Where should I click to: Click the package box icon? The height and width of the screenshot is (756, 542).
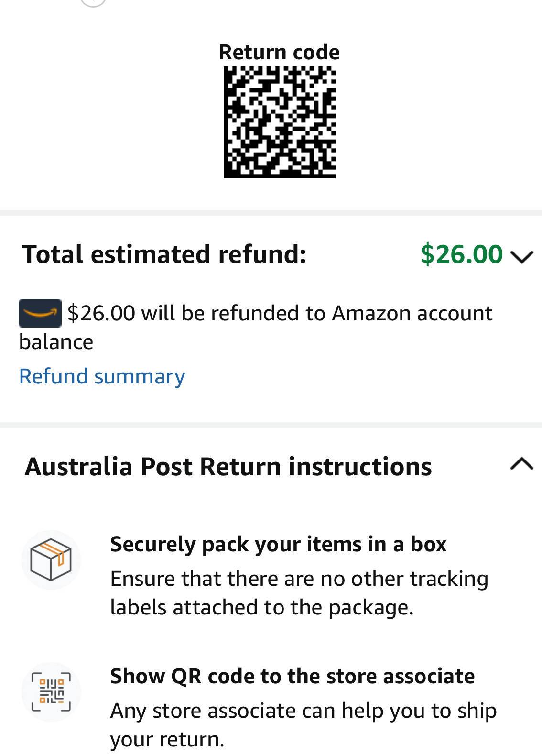[51, 559]
